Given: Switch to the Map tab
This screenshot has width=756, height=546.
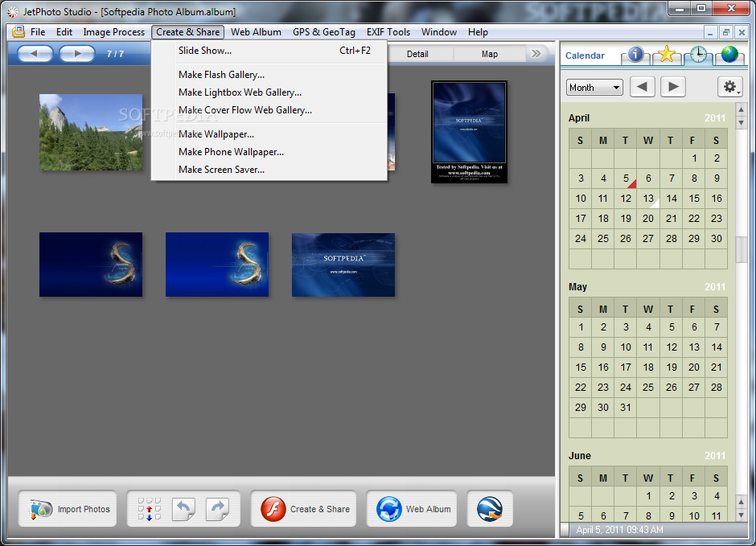Looking at the screenshot, I should (489, 54).
